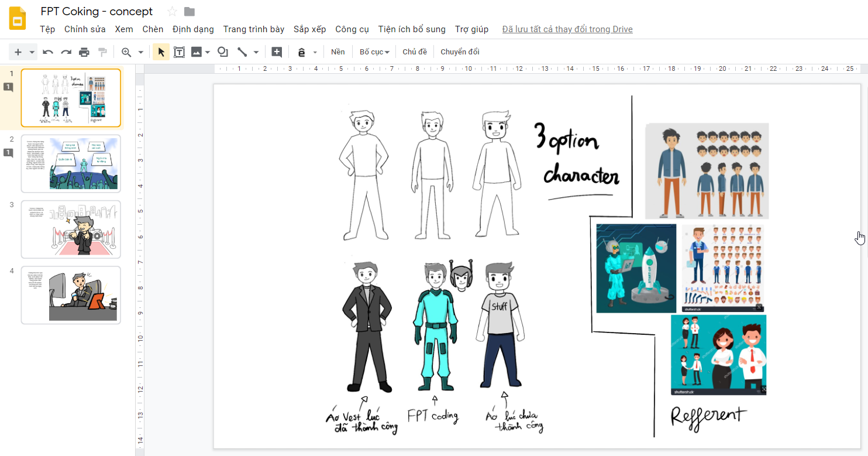Select the line tool

tap(242, 52)
